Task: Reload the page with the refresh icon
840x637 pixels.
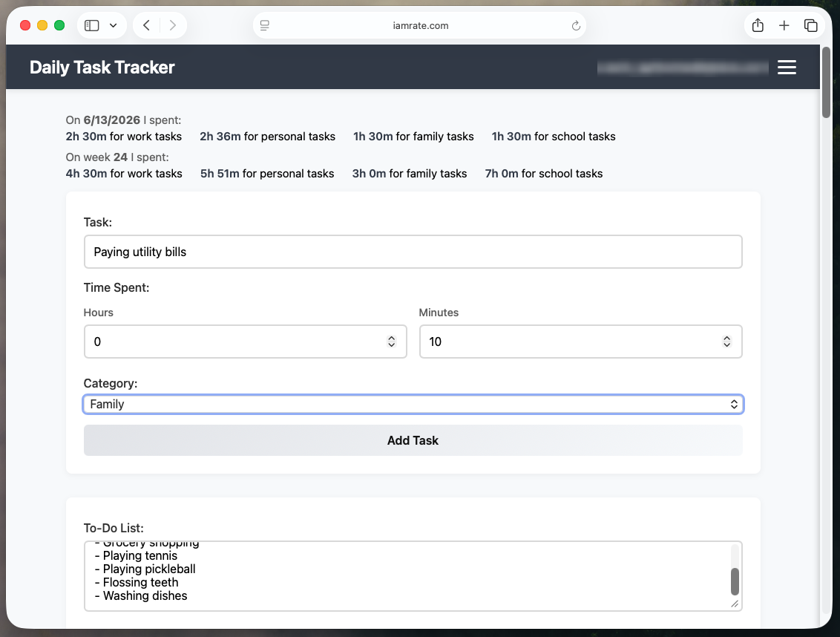Action: [576, 25]
